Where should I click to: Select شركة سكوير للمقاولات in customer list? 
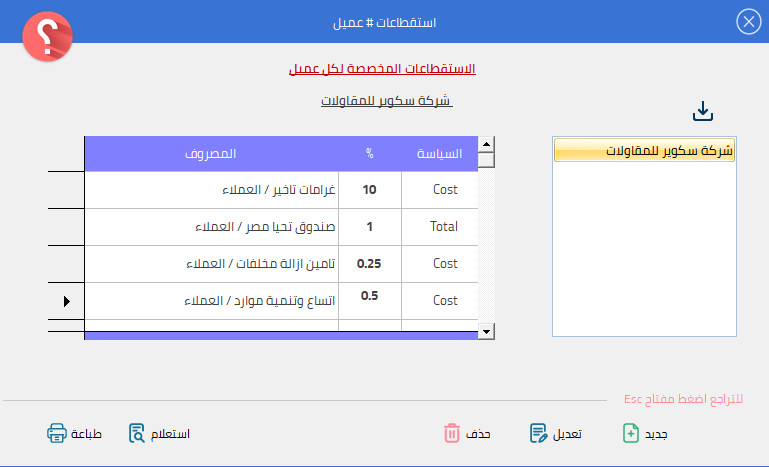click(x=643, y=151)
